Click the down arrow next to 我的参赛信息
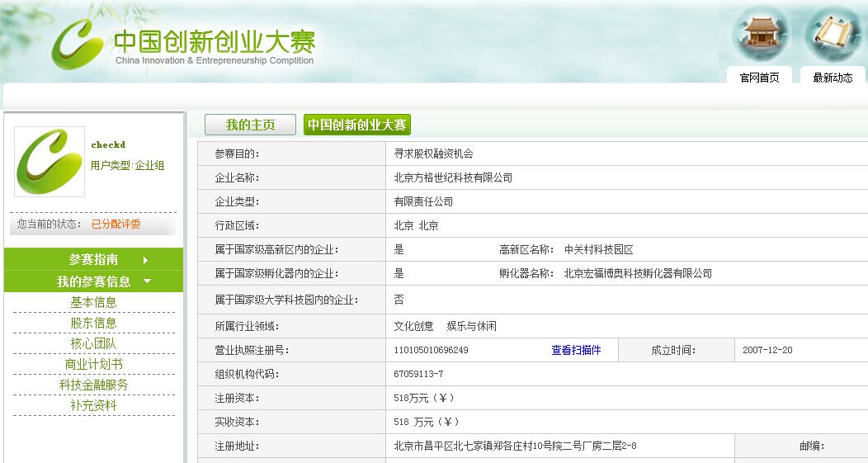Screen dimensions: 868x463 click(x=147, y=281)
